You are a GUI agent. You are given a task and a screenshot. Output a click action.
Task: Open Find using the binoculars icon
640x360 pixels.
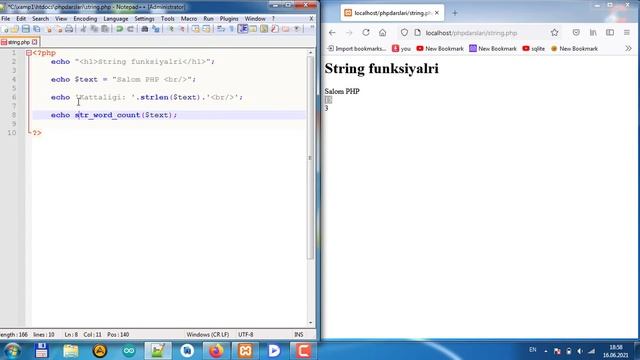click(144, 29)
